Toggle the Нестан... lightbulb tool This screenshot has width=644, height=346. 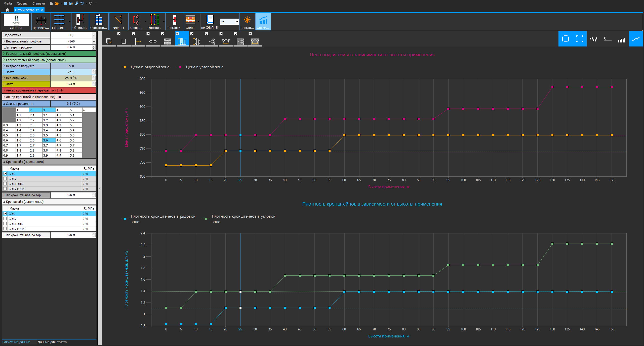(x=247, y=22)
